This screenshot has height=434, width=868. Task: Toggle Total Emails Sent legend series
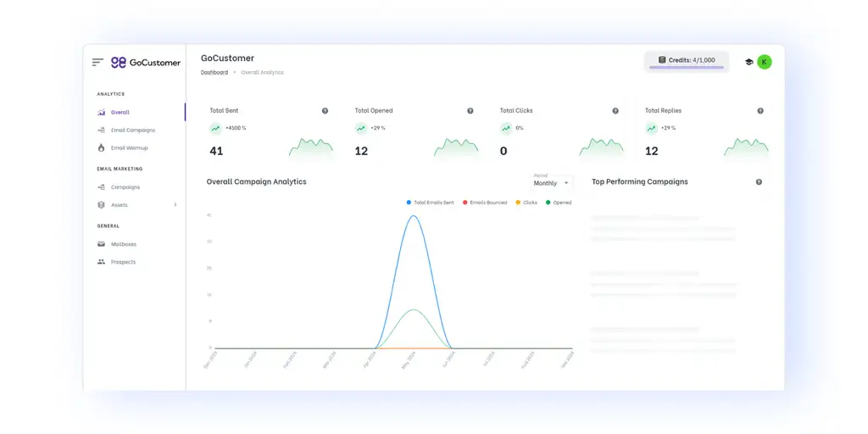pyautogui.click(x=430, y=203)
